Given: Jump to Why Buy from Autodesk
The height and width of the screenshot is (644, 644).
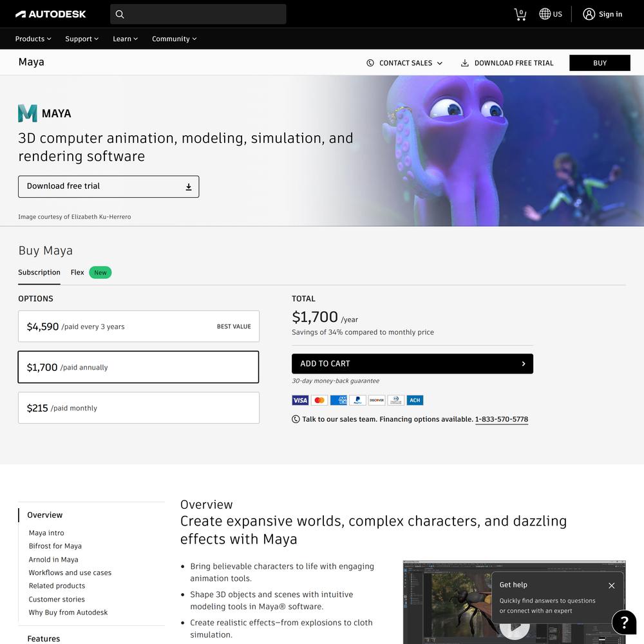Looking at the screenshot, I should click(x=68, y=612).
